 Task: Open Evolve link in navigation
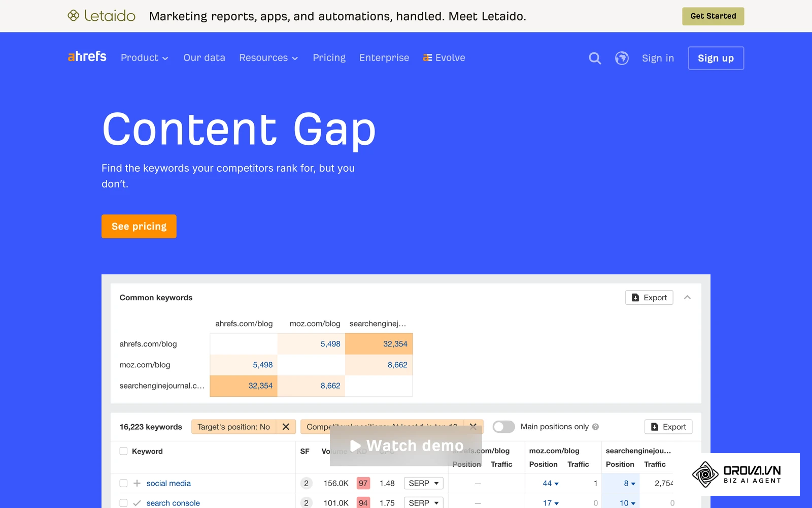pyautogui.click(x=444, y=58)
